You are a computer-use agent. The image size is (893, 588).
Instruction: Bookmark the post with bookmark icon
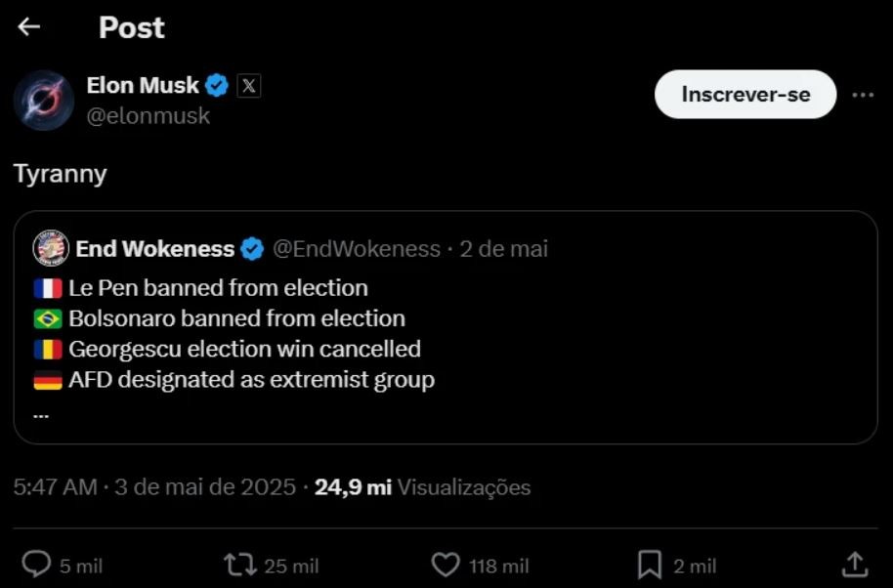pyautogui.click(x=650, y=565)
